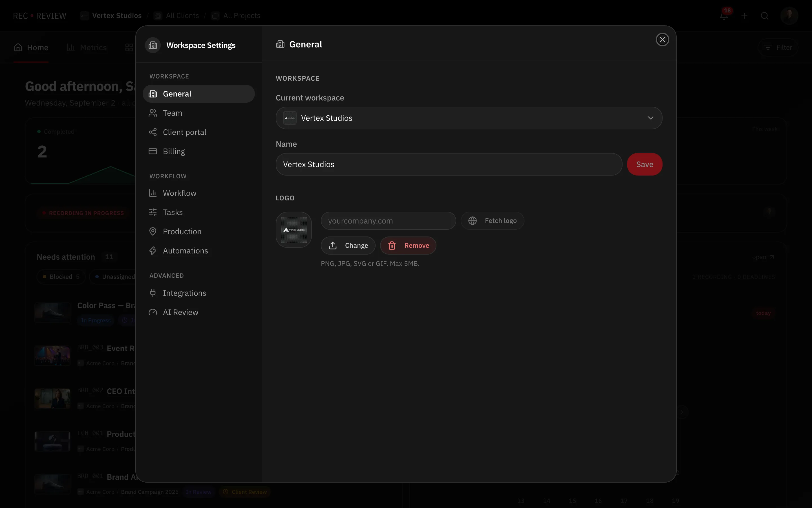
Task: Click the 'Client Review' status tag
Action: point(245,492)
